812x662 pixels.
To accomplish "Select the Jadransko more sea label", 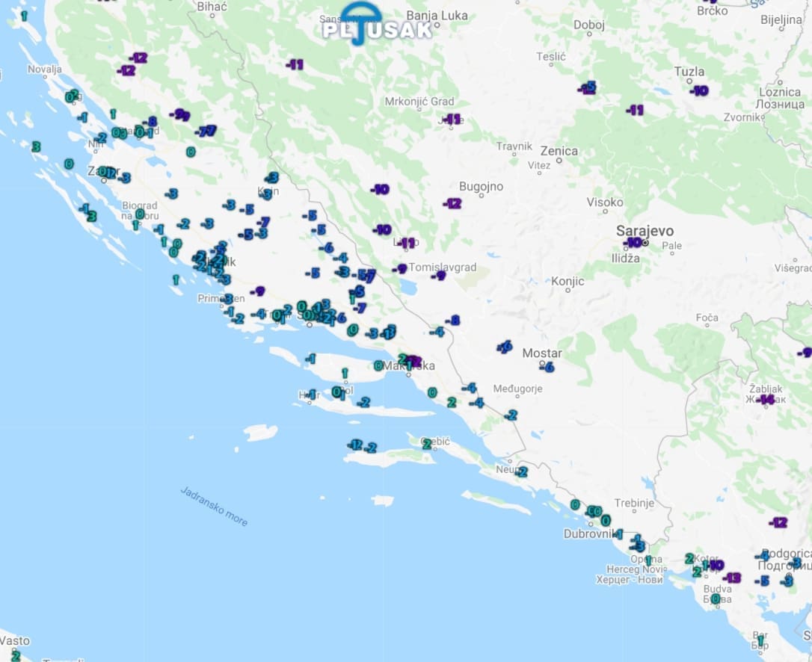I will pyautogui.click(x=214, y=506).
